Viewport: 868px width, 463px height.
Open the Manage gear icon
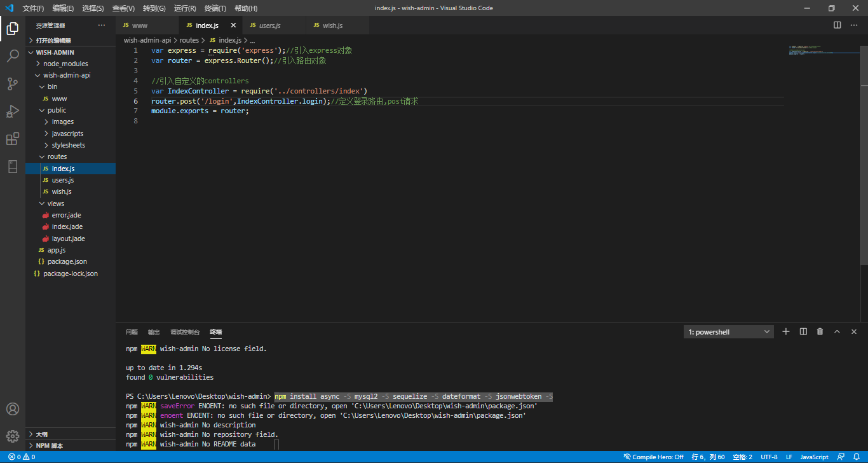tap(13, 436)
